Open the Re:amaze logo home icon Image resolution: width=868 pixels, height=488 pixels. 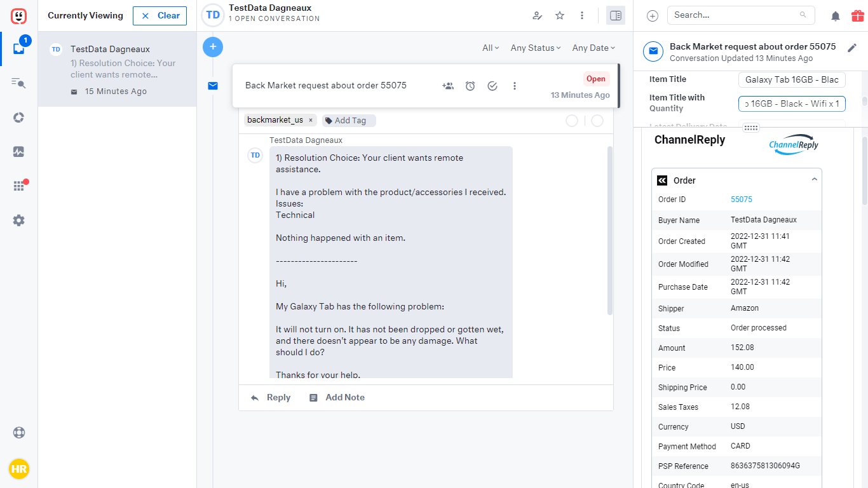coord(18,16)
